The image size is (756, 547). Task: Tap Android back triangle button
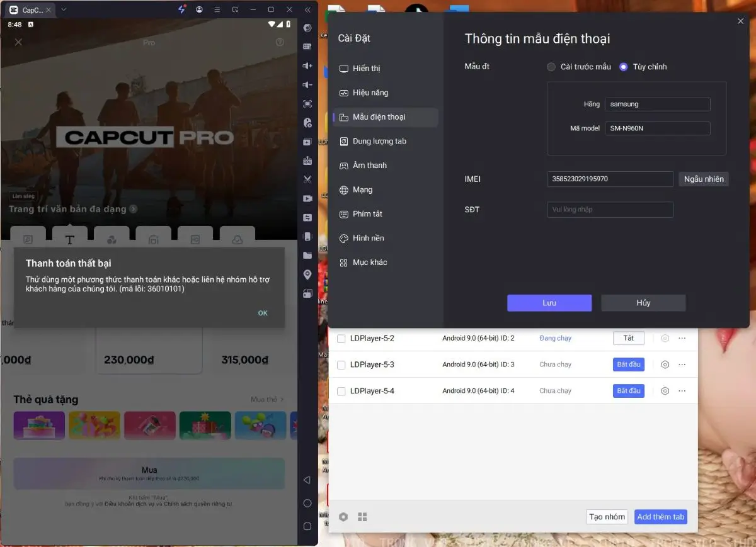[x=307, y=480]
